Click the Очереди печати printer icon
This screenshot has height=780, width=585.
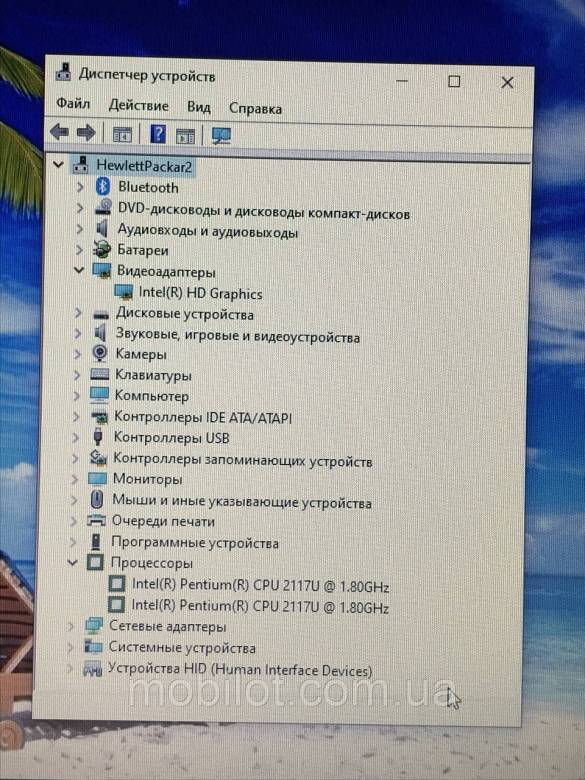96,520
